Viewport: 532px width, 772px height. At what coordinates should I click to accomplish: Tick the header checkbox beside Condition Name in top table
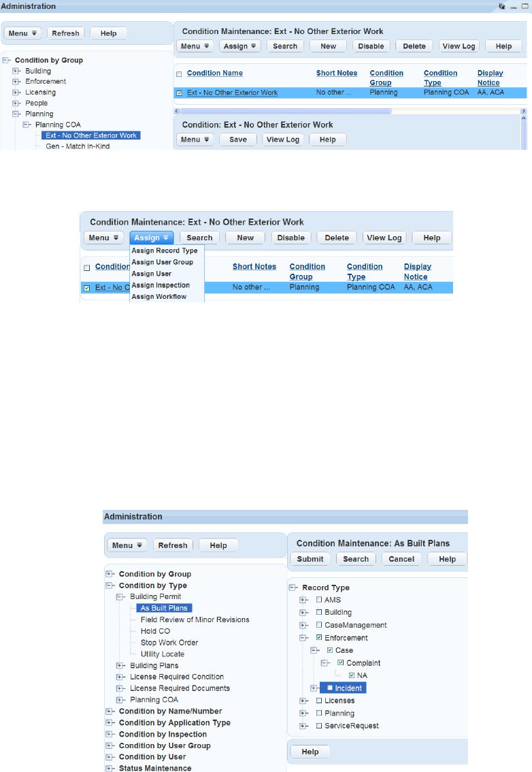(179, 74)
